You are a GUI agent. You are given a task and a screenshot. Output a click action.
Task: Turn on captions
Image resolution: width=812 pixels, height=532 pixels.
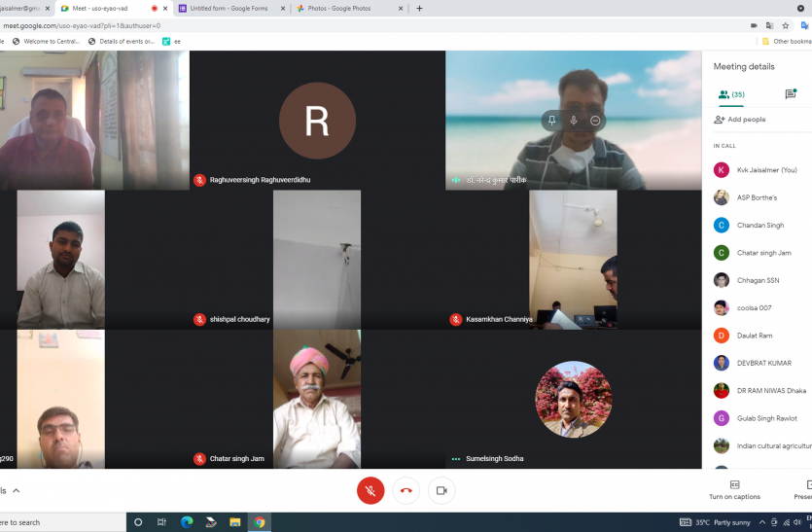coord(734,490)
